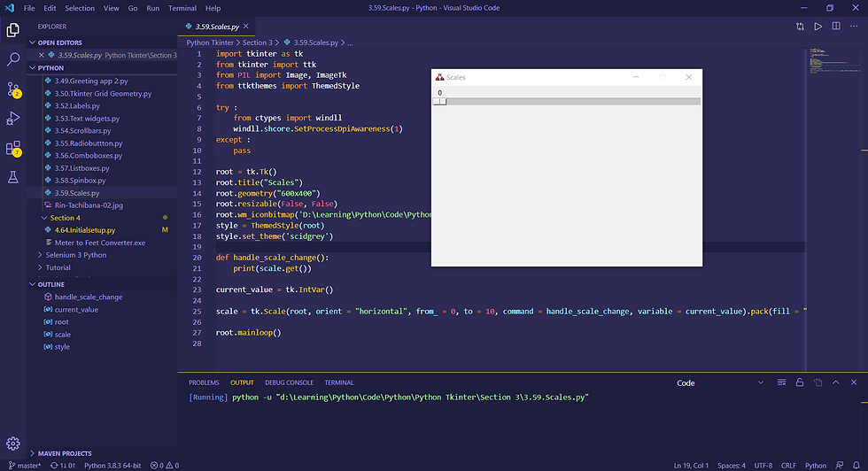
Task: Open Run and Debug view icon
Action: pyautogui.click(x=12, y=118)
